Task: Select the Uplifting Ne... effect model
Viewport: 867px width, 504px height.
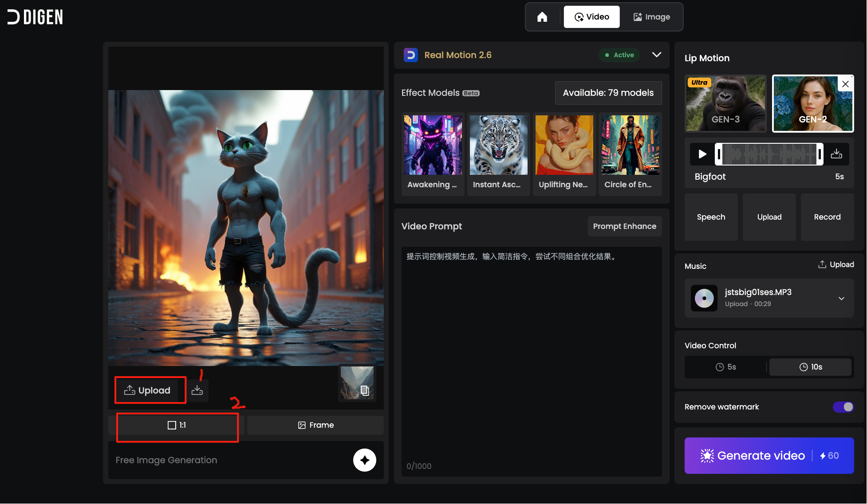Action: coord(564,154)
